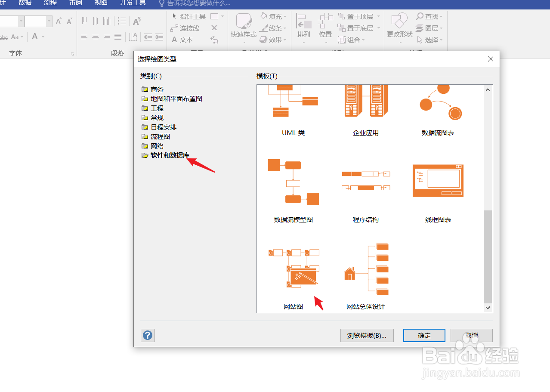Image resolution: width=550 pixels, height=392 pixels.
Task: Click the template list scrollbar thumb
Action: (488, 256)
